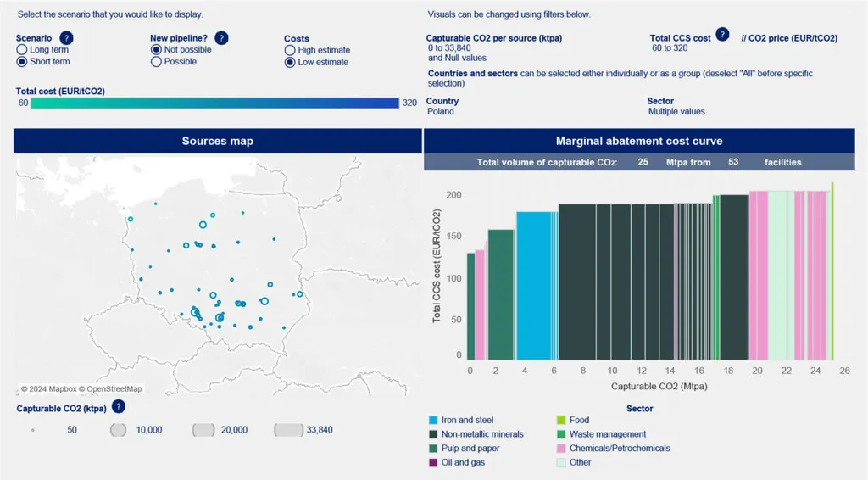
Task: Click help icon beside Capturable CO2 (ktpa) legend
Action: 119,407
